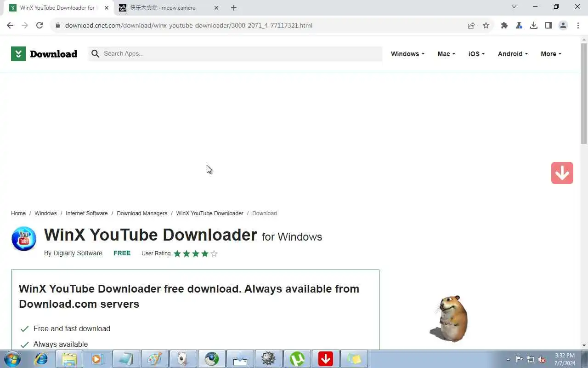Open the profile avatar icon

click(563, 25)
